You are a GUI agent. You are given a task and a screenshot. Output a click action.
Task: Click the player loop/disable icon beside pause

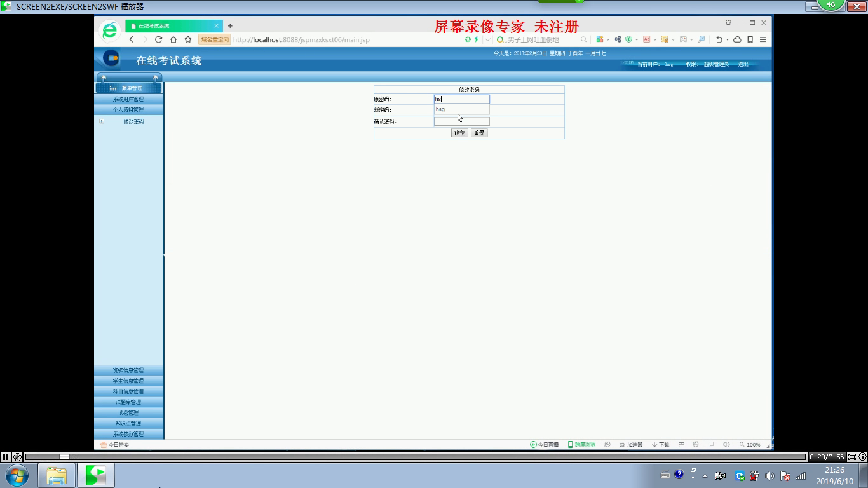click(x=18, y=456)
